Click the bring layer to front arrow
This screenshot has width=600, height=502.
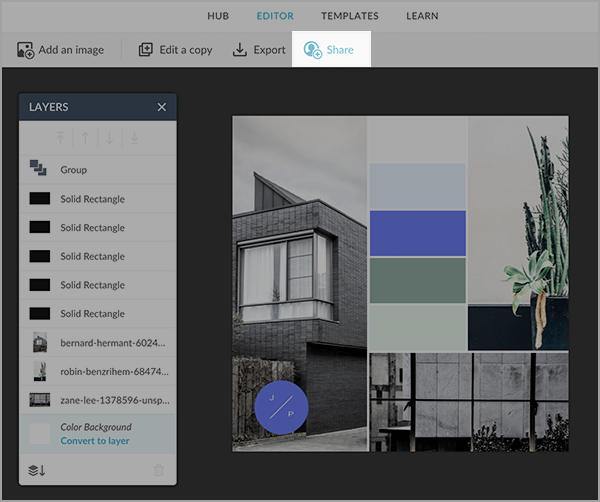tap(60, 138)
